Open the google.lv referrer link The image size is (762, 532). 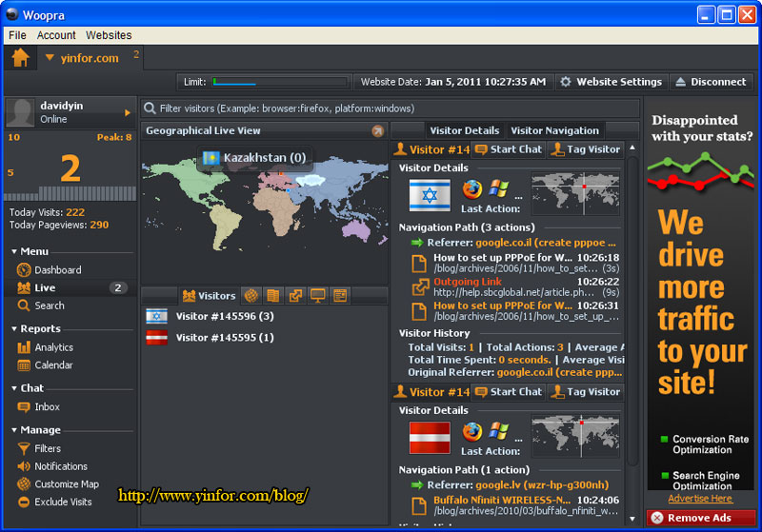coord(542,484)
